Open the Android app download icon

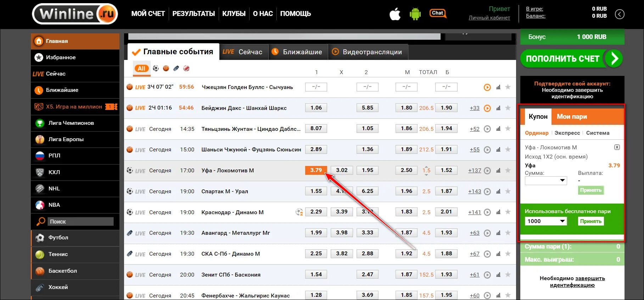[415, 14]
